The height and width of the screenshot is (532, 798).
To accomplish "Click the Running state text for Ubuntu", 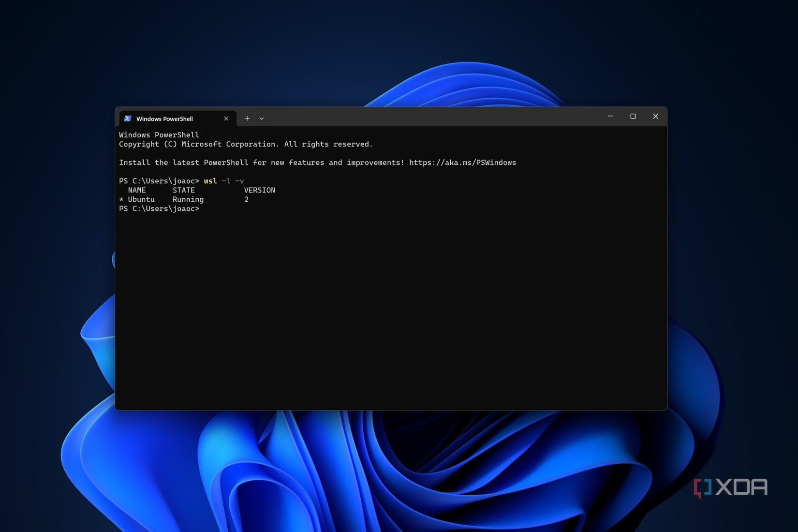I will (x=188, y=199).
